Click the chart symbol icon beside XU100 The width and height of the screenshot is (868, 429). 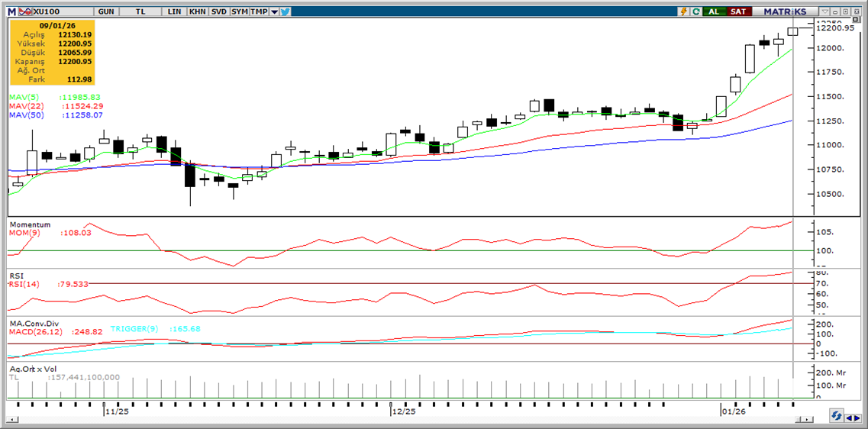pos(25,11)
